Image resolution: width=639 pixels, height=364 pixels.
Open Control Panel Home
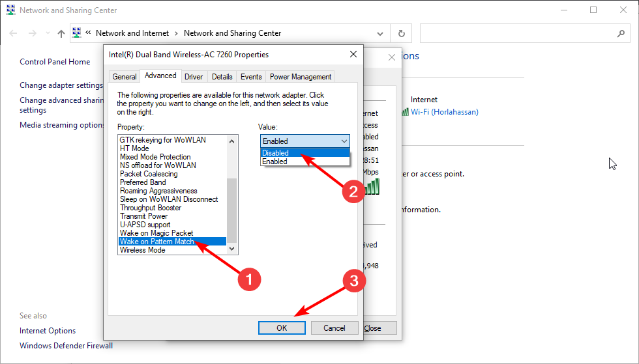tap(55, 62)
